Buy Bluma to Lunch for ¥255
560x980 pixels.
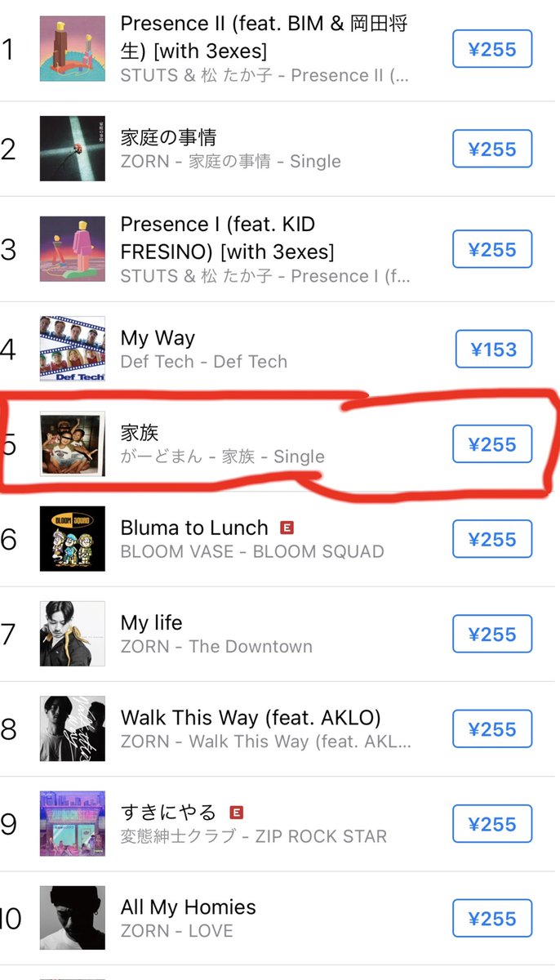pyautogui.click(x=492, y=539)
